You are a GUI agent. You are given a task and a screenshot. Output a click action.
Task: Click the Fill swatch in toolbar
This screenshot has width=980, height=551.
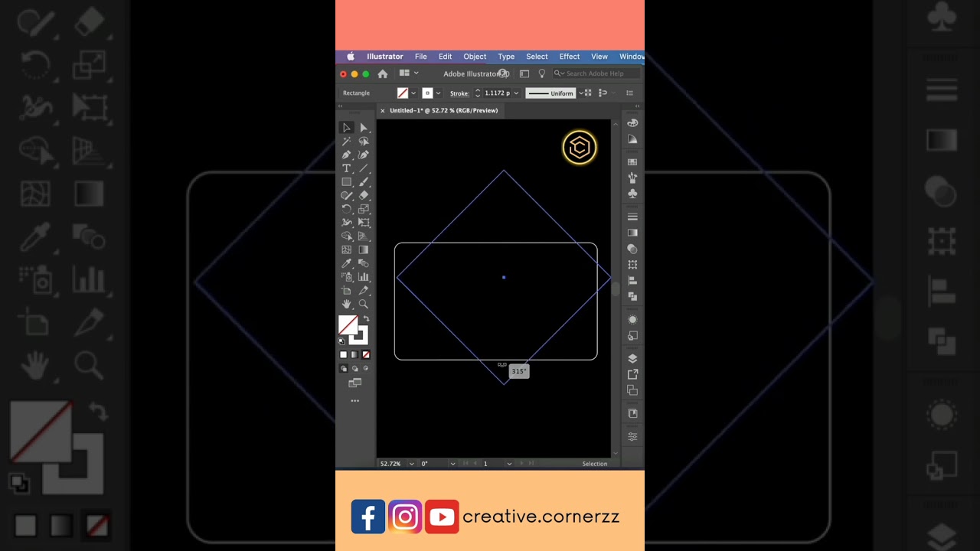tap(348, 324)
